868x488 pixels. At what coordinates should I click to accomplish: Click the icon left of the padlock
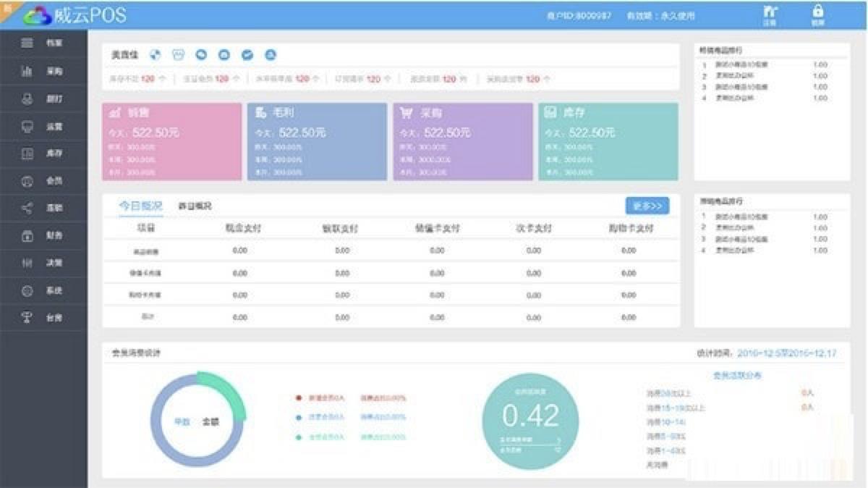pyautogui.click(x=770, y=12)
